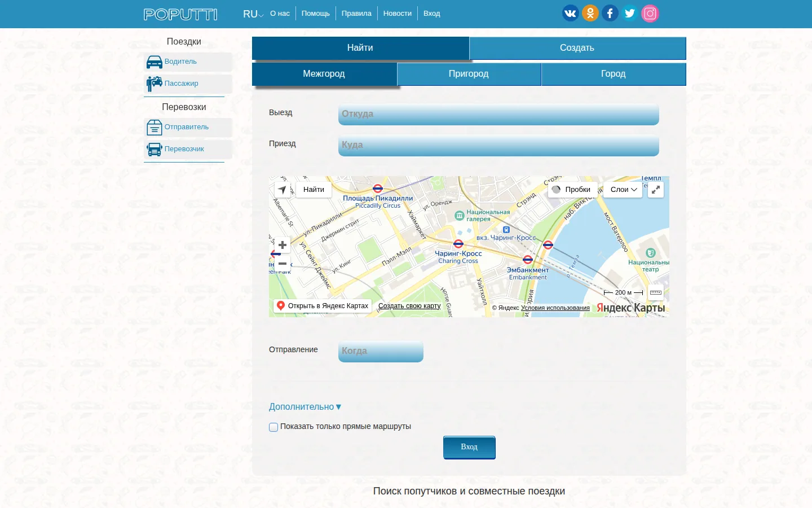Click the Яндекс Карты logo on the map
This screenshot has width=812, height=508.
[x=631, y=308]
